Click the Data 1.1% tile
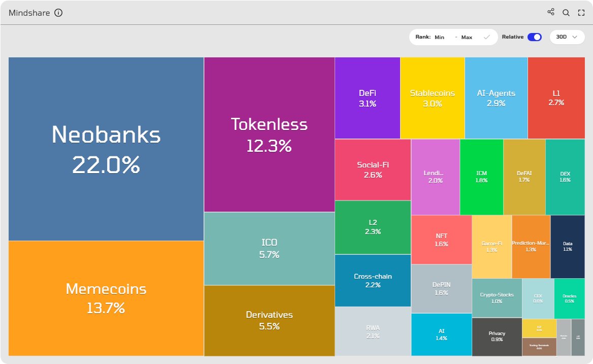Image resolution: width=593 pixels, height=364 pixels. point(568,246)
